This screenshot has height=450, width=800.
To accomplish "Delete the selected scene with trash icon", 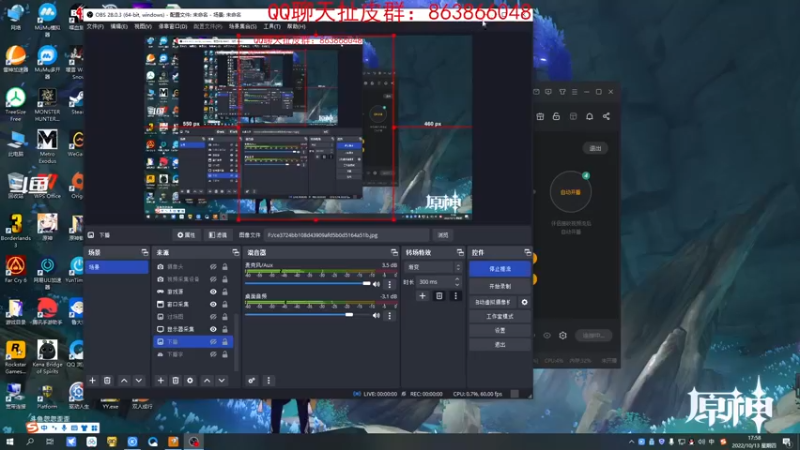I will (107, 381).
